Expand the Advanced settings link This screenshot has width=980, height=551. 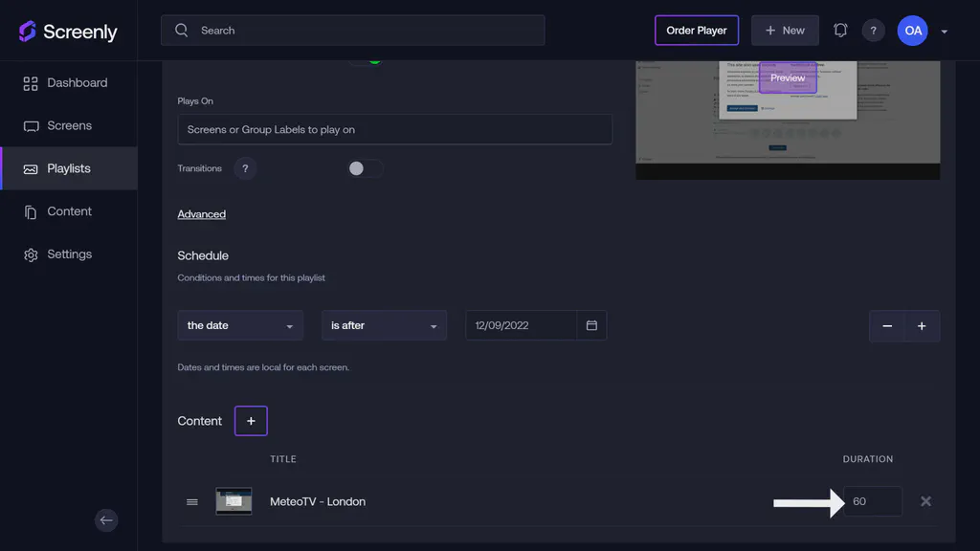tap(201, 213)
